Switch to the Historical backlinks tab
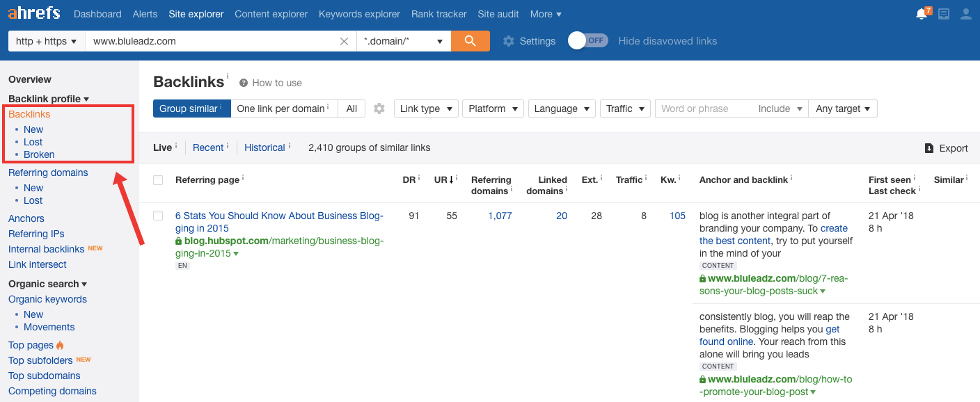Viewport: 980px width, 402px height. tap(265, 147)
